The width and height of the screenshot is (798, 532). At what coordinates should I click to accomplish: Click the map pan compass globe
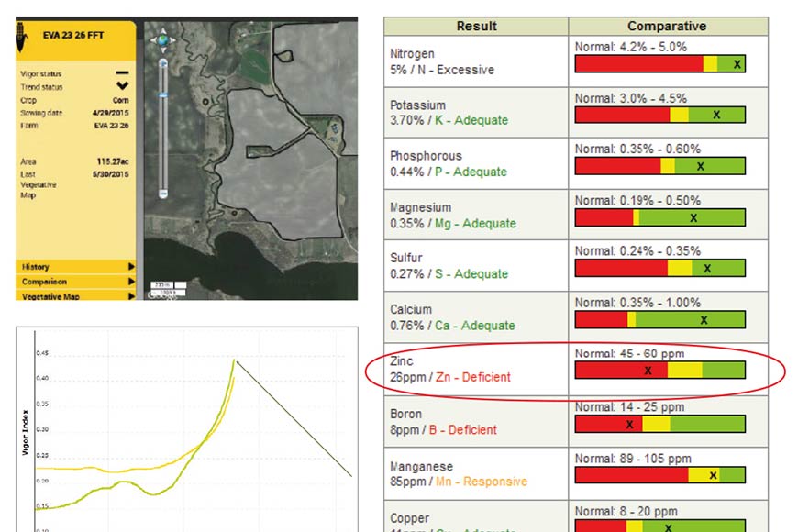point(163,39)
